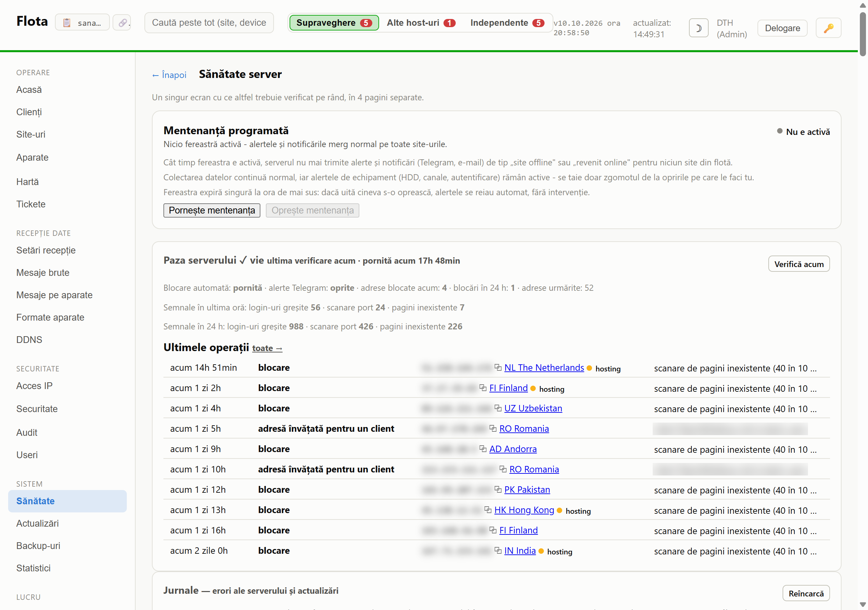Go back via the Înapoi link
This screenshot has width=868, height=610.
pyautogui.click(x=169, y=75)
